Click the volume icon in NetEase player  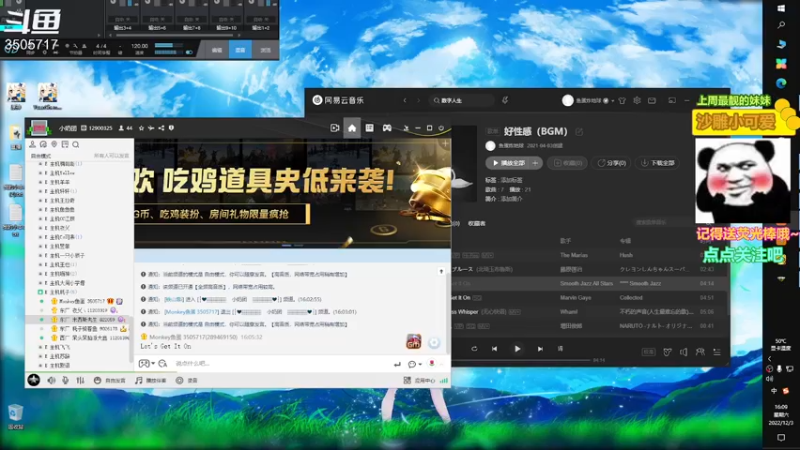coord(684,352)
